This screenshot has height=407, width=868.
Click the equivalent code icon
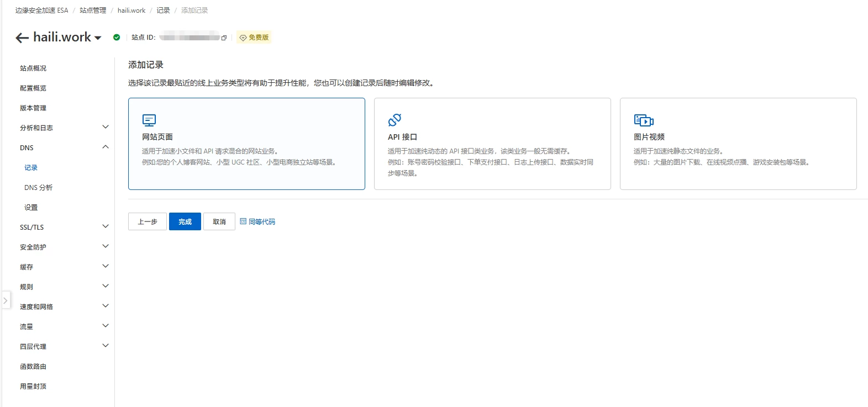click(x=243, y=221)
